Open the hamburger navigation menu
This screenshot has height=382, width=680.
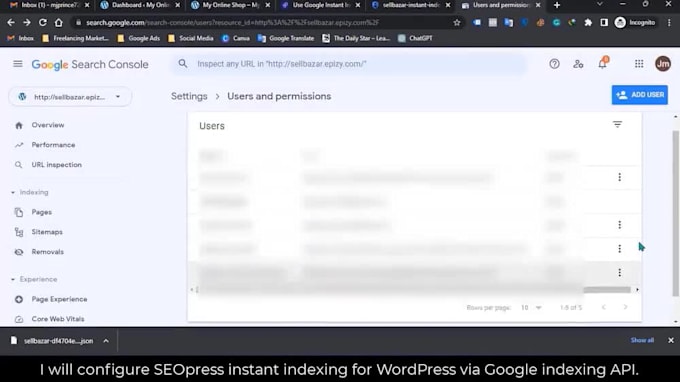click(18, 64)
